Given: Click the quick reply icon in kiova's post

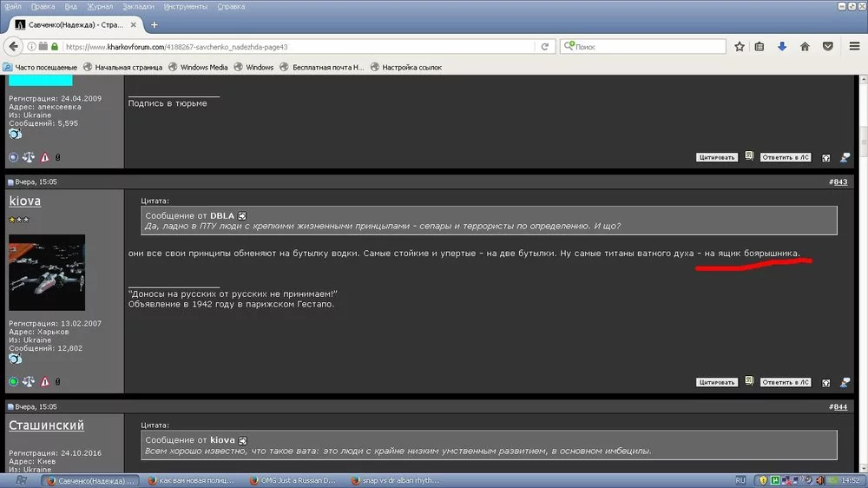Looking at the screenshot, I should (x=845, y=382).
